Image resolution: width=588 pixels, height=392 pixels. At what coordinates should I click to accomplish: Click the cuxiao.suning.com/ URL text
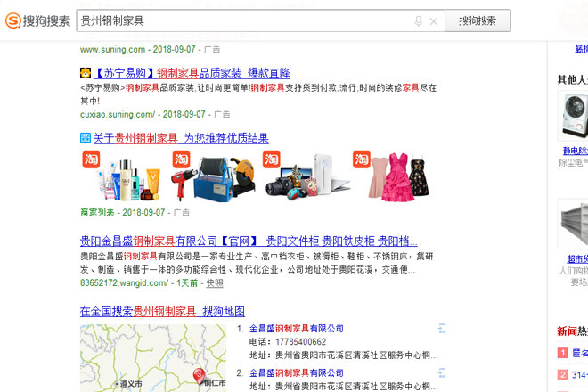coord(118,114)
